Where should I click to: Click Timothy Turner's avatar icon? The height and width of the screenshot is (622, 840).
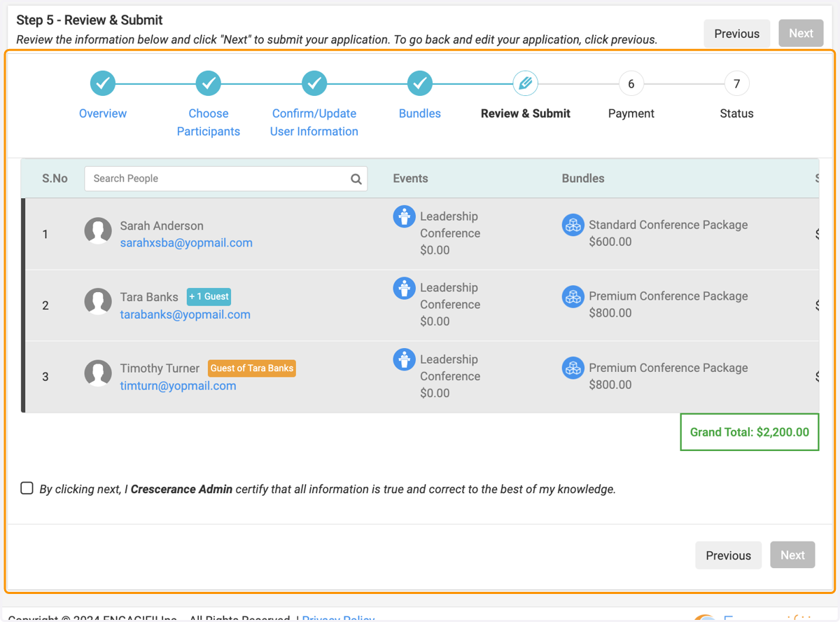point(98,373)
